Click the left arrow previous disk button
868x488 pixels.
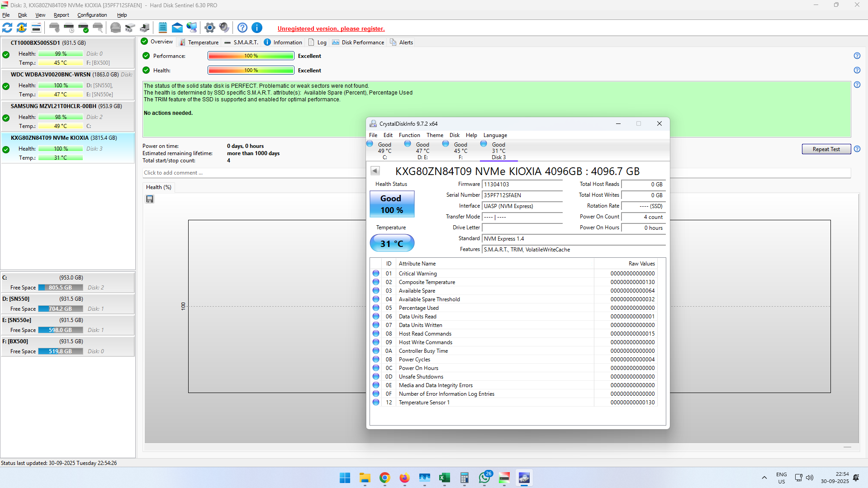tap(375, 171)
